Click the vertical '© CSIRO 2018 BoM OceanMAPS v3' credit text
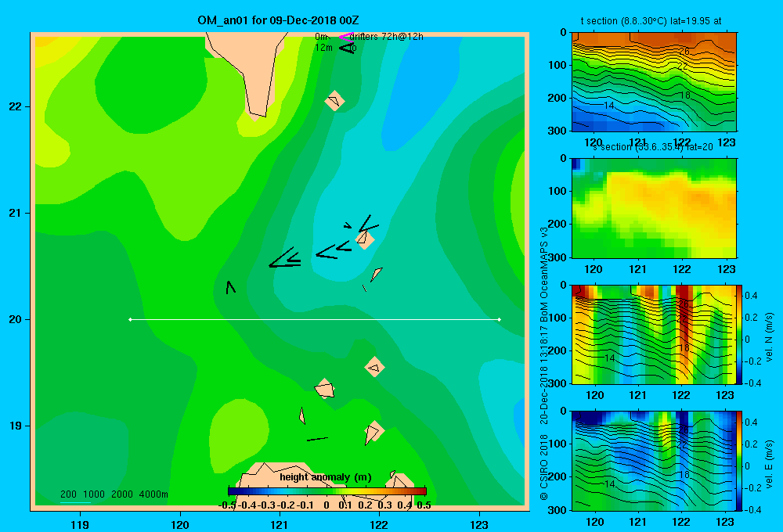 click(544, 363)
